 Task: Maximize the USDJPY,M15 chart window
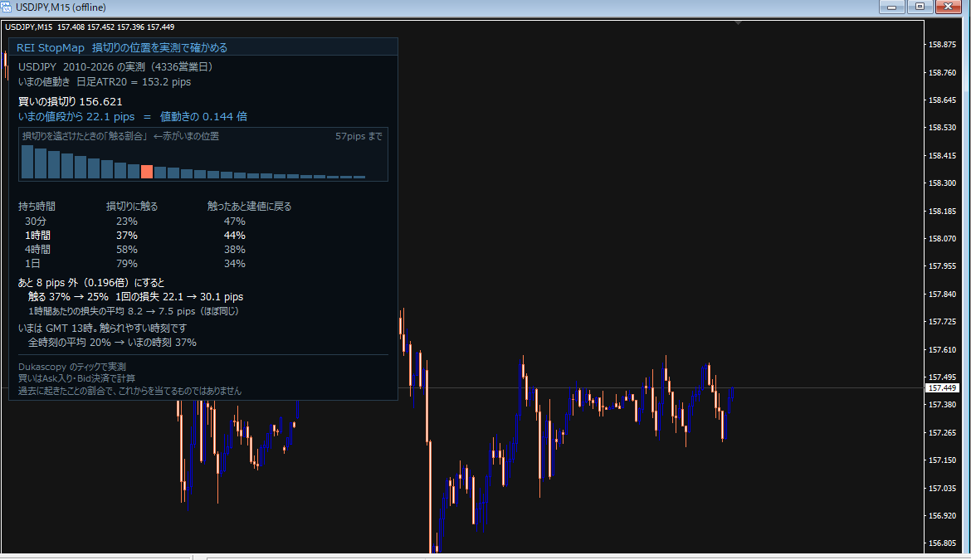tap(920, 7)
